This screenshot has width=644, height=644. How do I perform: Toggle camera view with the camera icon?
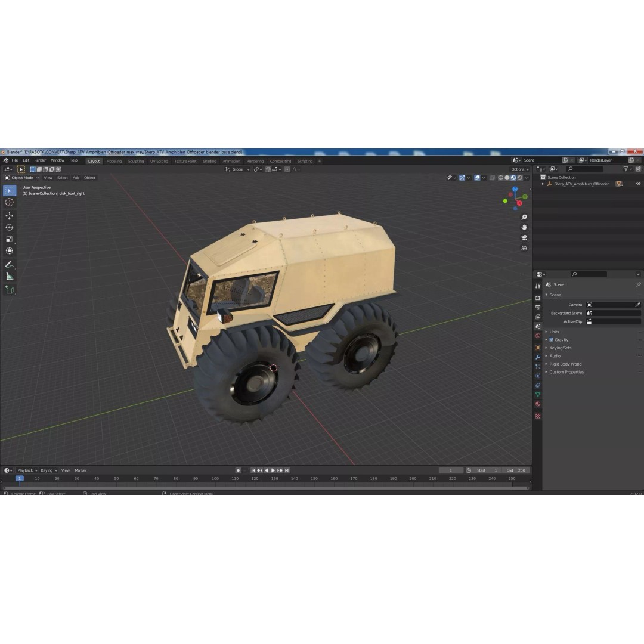(x=524, y=238)
